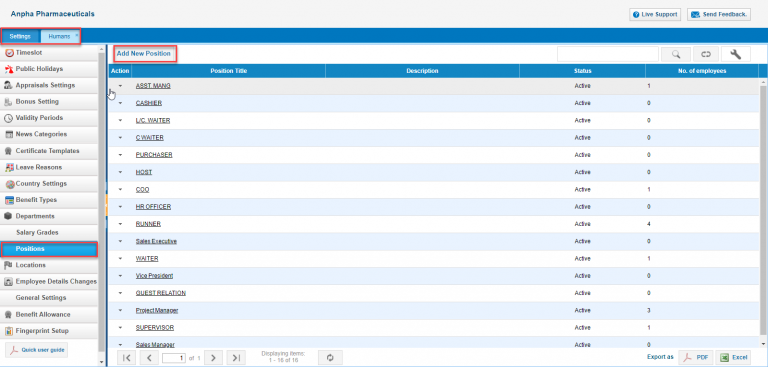
Task: Click Add New Position link
Action: [x=144, y=54]
